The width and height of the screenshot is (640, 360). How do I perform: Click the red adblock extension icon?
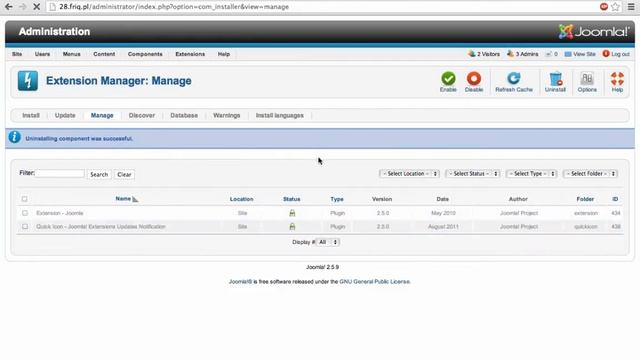point(604,7)
